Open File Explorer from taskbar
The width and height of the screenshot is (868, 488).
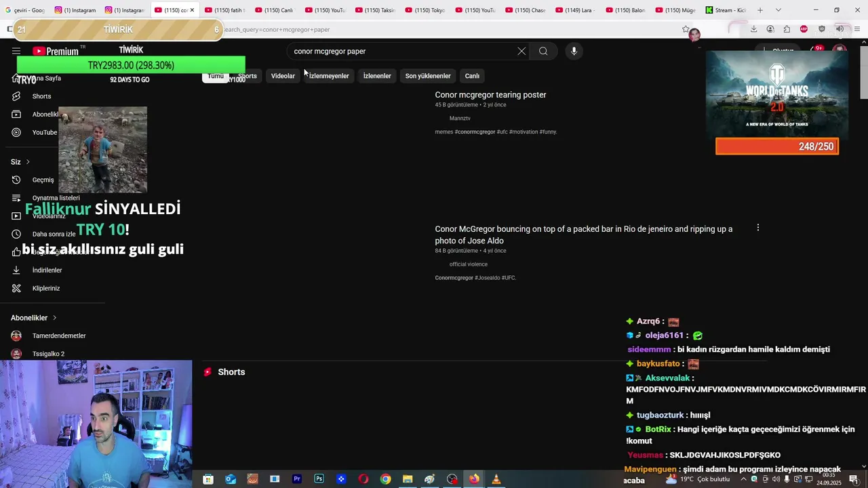coord(408,479)
